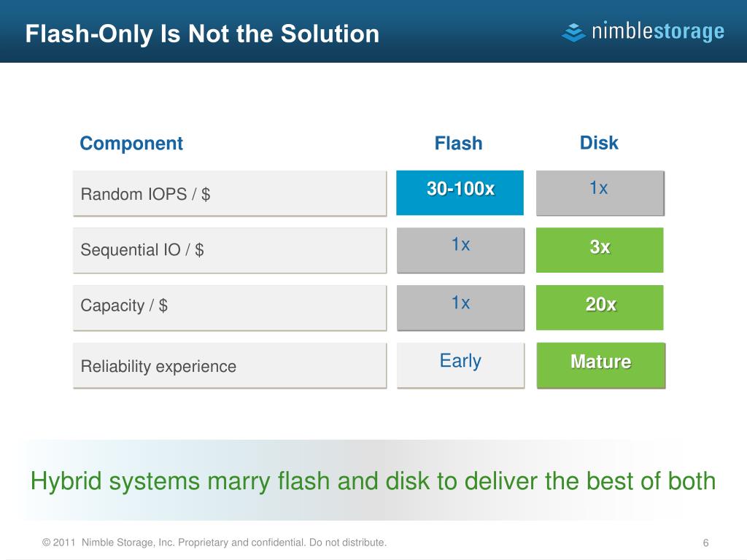Select the Capacity / $ row label

230,308
